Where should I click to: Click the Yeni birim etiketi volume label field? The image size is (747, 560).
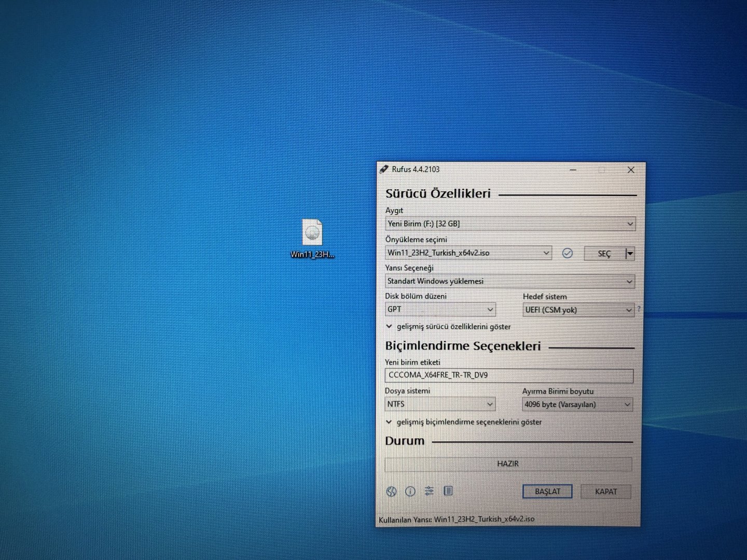pyautogui.click(x=509, y=375)
